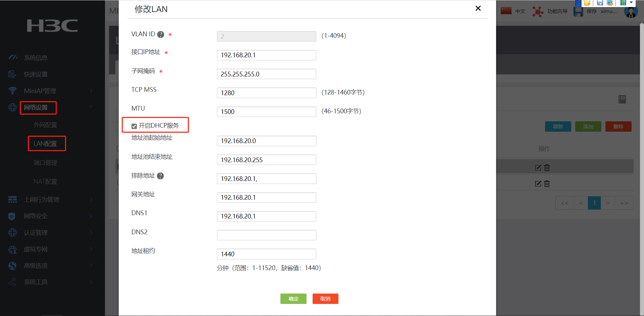The height and width of the screenshot is (316, 644).
Task: Click the 网络设置 globe icon in sidebar
Action: (x=12, y=107)
